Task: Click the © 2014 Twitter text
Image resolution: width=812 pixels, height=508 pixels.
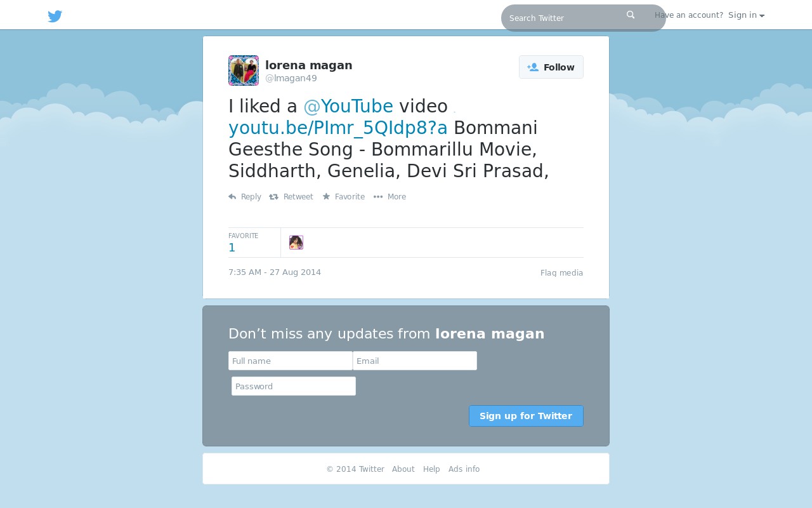Action: coord(355,469)
